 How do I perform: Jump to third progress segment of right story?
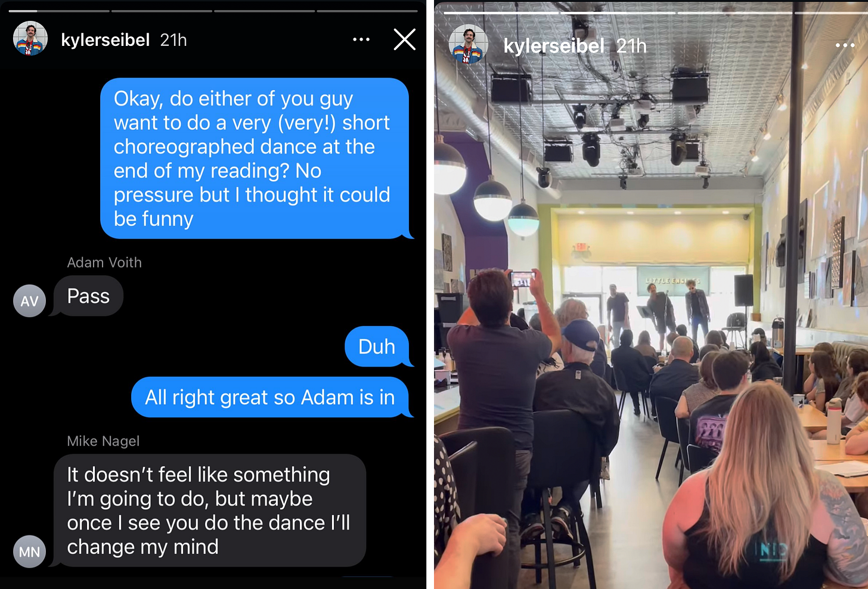(x=734, y=13)
